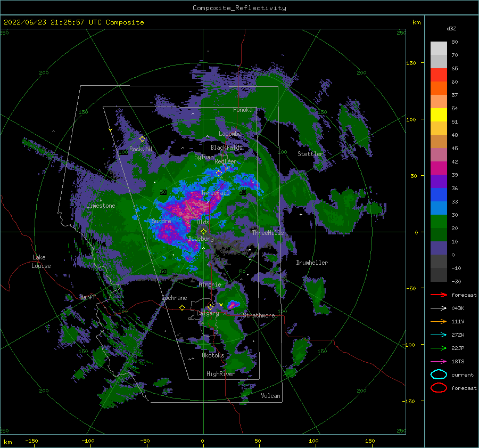Click the Didsbury city label
This screenshot has height=448, width=479.
pos(201,239)
